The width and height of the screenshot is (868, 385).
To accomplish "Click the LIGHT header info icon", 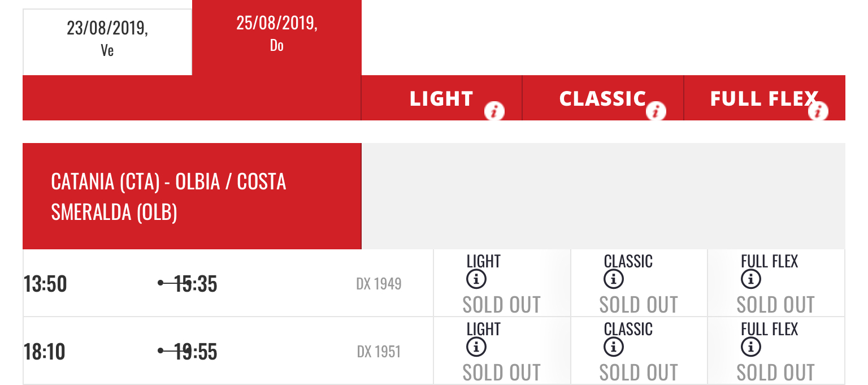I will pyautogui.click(x=494, y=112).
